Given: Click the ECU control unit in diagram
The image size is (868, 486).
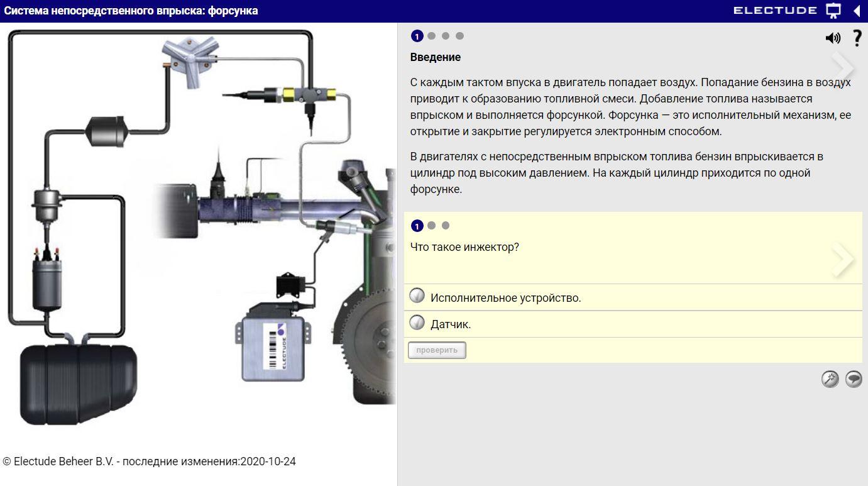Looking at the screenshot, I should (273, 343).
